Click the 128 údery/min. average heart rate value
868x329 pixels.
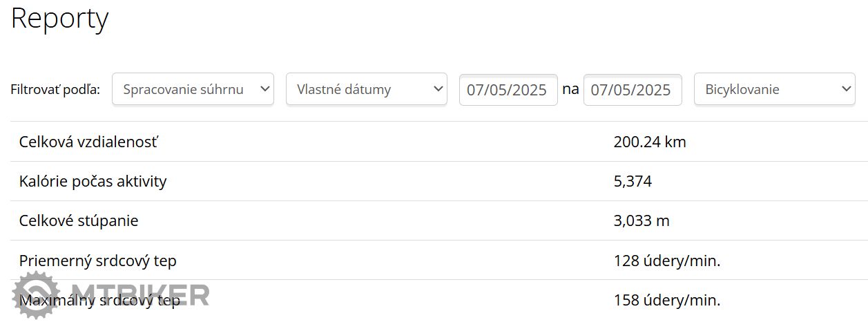point(666,261)
